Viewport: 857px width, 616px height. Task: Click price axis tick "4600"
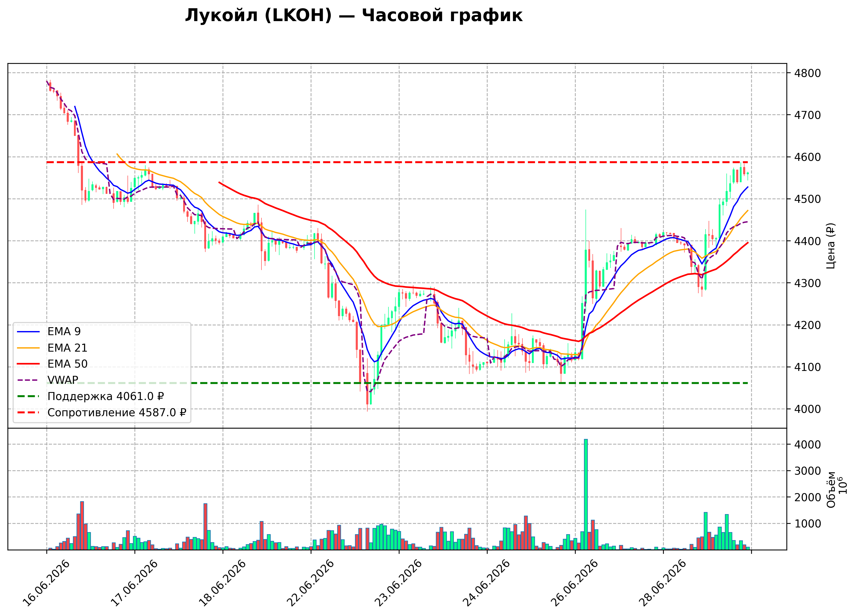808,157
